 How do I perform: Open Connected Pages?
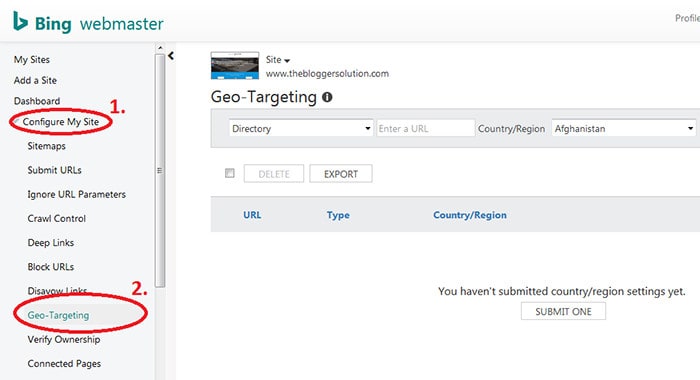(x=64, y=363)
